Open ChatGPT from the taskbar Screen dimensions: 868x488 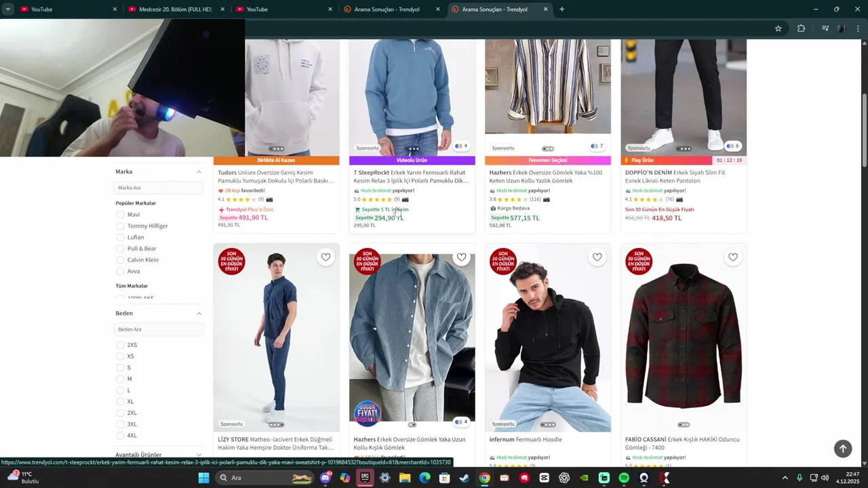point(564,478)
